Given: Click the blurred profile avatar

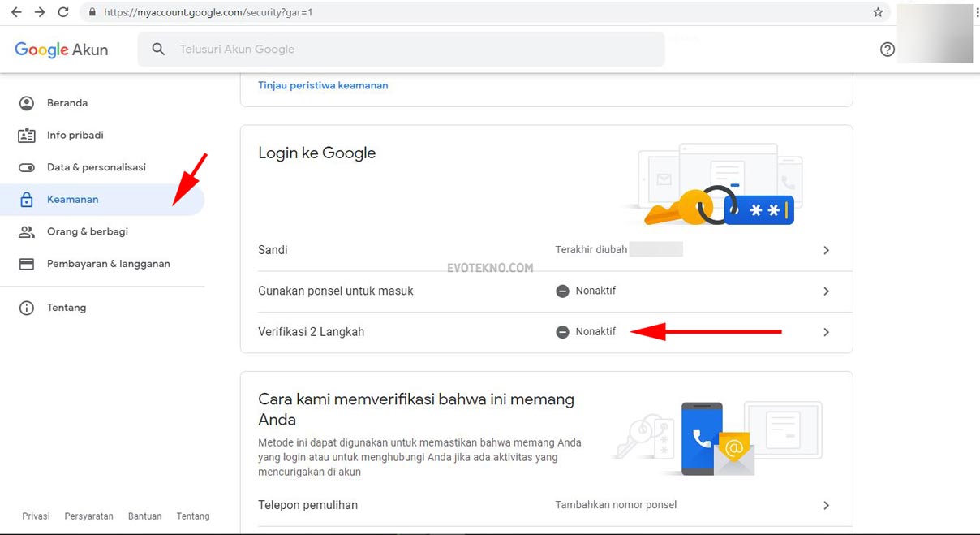Looking at the screenshot, I should tap(935, 34).
